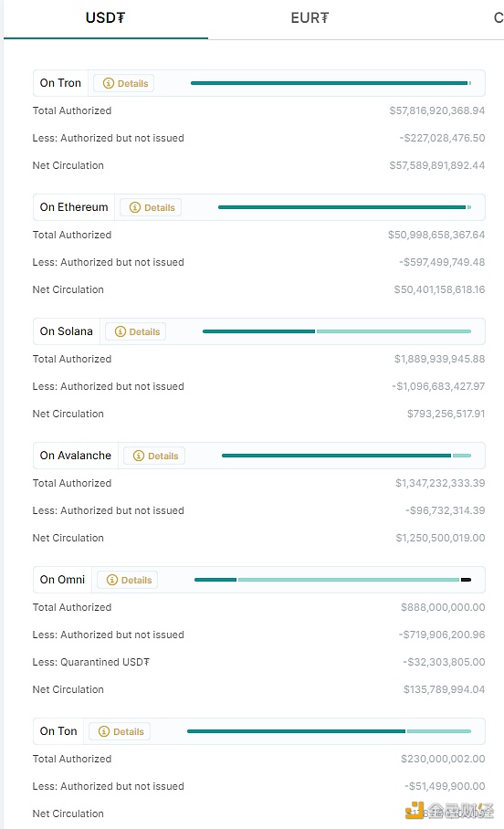Click the info icon beside On Avalanche
504x829 pixels.
click(x=139, y=456)
